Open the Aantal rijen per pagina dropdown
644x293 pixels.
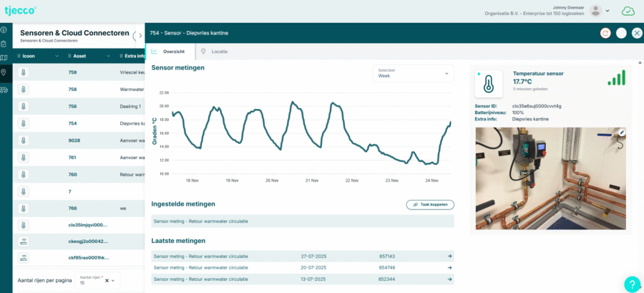[x=98, y=280]
